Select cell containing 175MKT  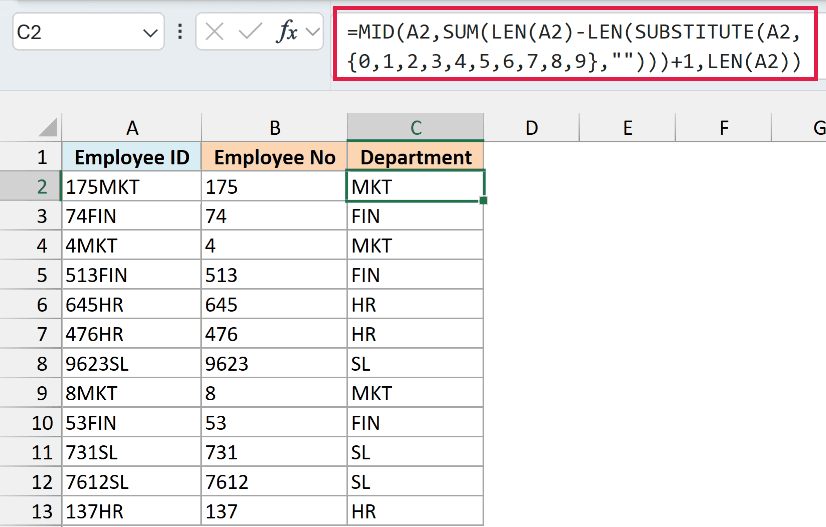point(132,187)
